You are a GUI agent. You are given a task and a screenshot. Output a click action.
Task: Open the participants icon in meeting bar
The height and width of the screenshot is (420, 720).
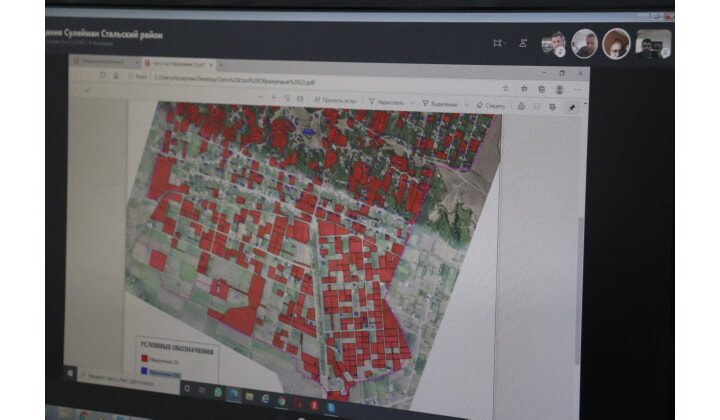point(522,43)
